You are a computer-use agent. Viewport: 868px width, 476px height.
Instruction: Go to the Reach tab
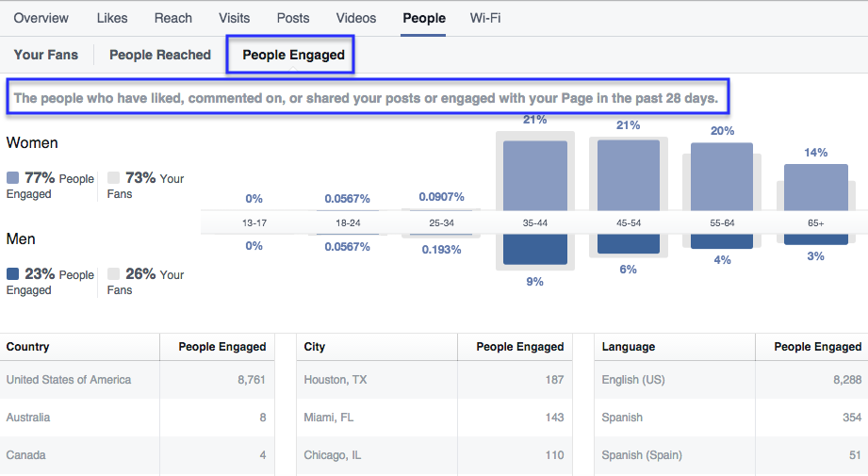point(172,18)
